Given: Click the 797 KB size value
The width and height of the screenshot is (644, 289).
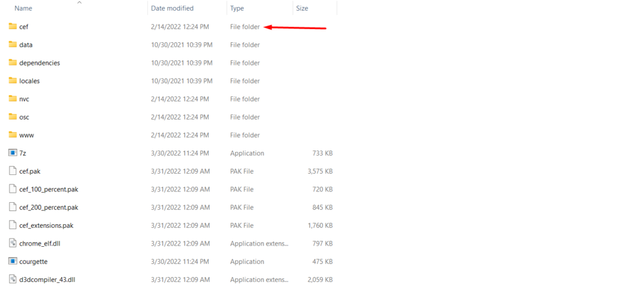Looking at the screenshot, I should point(323,244).
